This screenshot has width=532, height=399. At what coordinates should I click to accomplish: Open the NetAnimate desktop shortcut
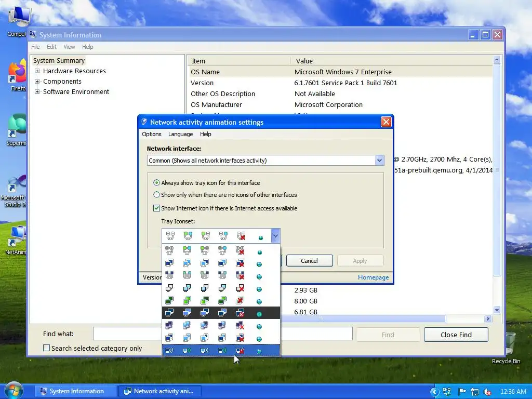(16, 240)
